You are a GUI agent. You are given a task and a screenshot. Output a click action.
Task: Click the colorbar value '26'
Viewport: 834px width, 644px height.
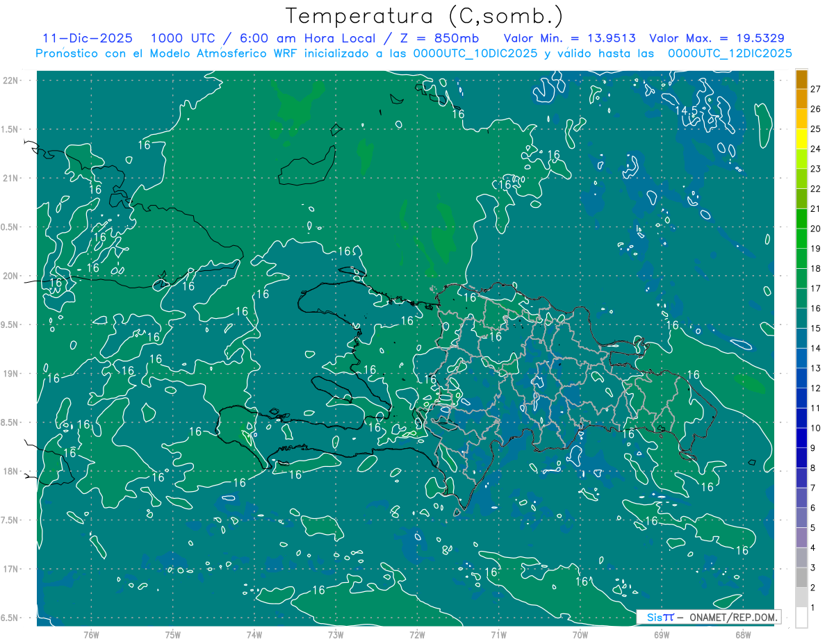tap(817, 109)
